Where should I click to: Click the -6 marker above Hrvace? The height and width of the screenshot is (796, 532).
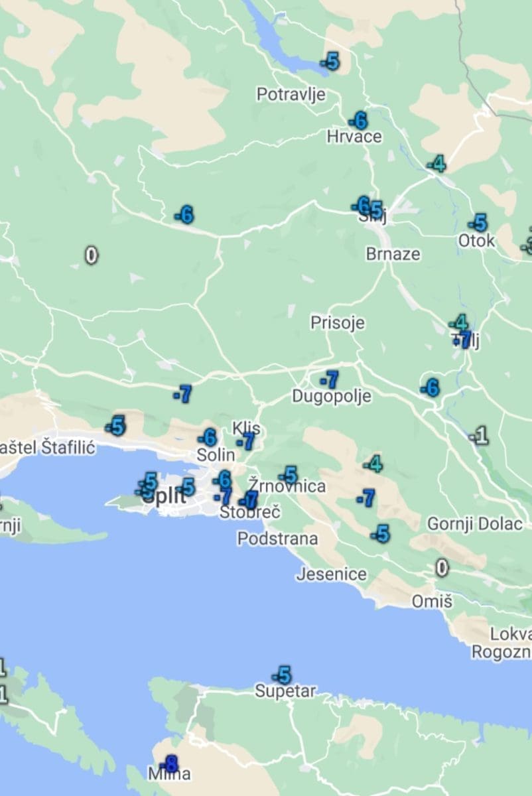pyautogui.click(x=358, y=121)
